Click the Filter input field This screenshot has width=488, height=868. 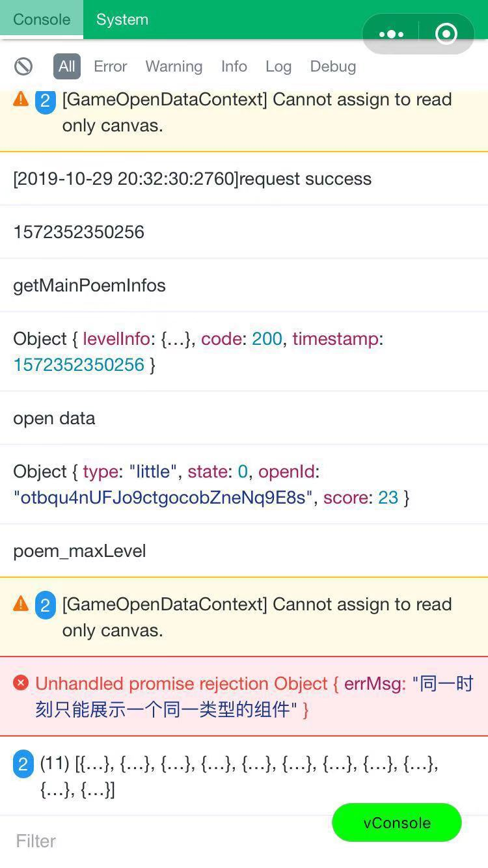click(163, 841)
